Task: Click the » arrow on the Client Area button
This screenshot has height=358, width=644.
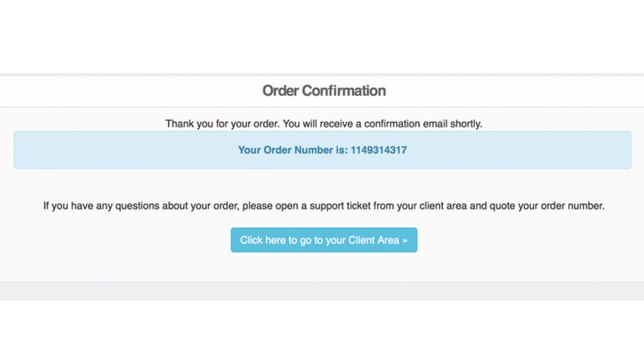Action: [404, 241]
